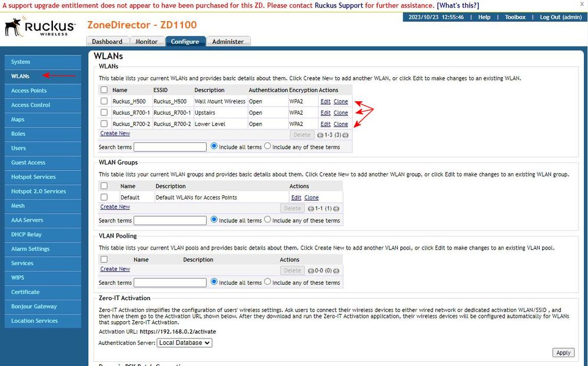Screen dimensions: 588x366
Task: Go to the Administer tab
Action: 228,42
